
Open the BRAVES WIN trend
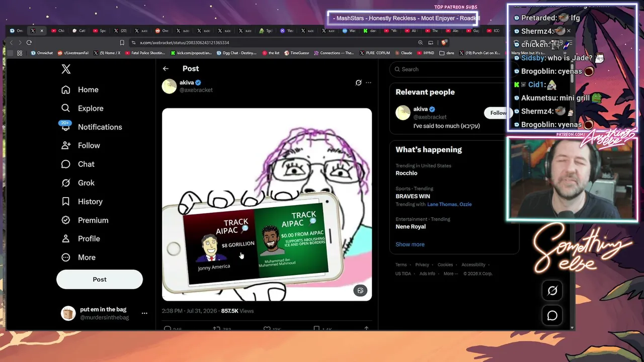[x=413, y=196]
